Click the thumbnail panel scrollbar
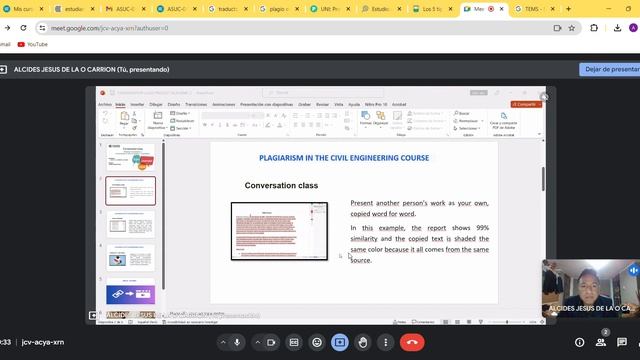 click(x=163, y=216)
